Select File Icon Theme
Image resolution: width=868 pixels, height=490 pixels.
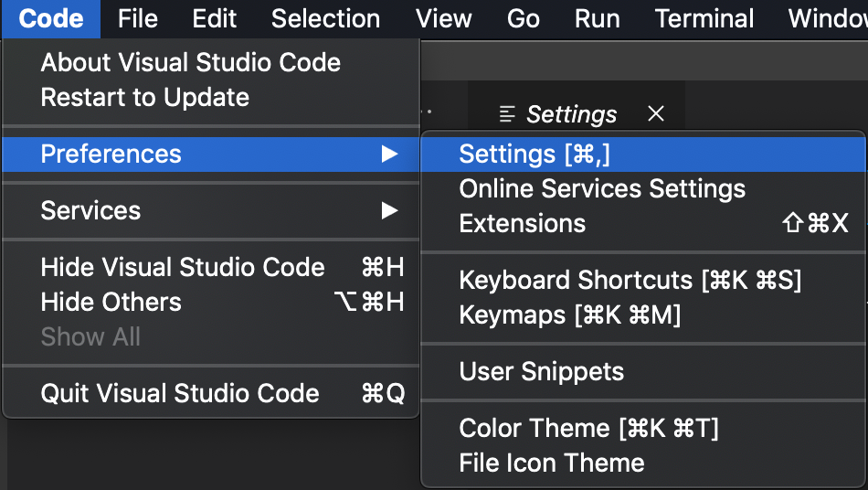pyautogui.click(x=642, y=463)
